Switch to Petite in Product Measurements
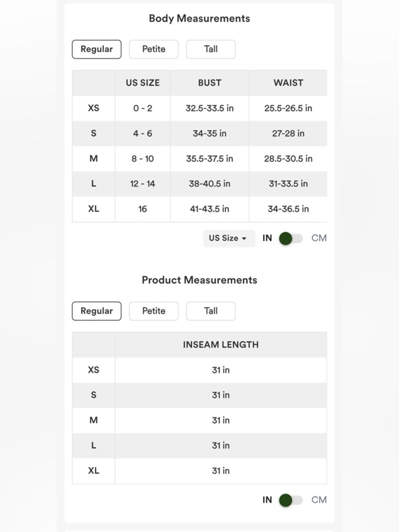This screenshot has height=532, width=399. coord(154,311)
